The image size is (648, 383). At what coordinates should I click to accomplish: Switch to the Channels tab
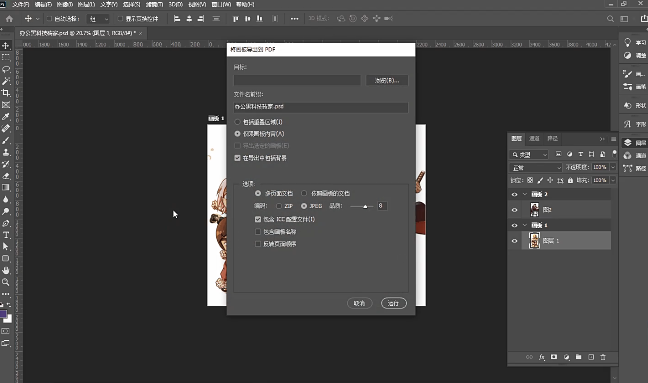(x=534, y=138)
